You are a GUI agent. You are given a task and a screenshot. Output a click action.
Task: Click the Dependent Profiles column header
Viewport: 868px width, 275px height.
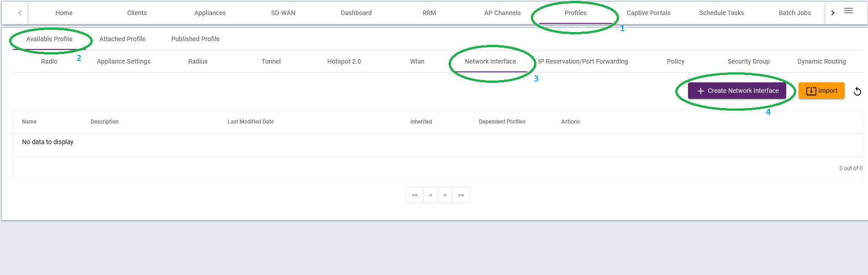[x=502, y=122]
